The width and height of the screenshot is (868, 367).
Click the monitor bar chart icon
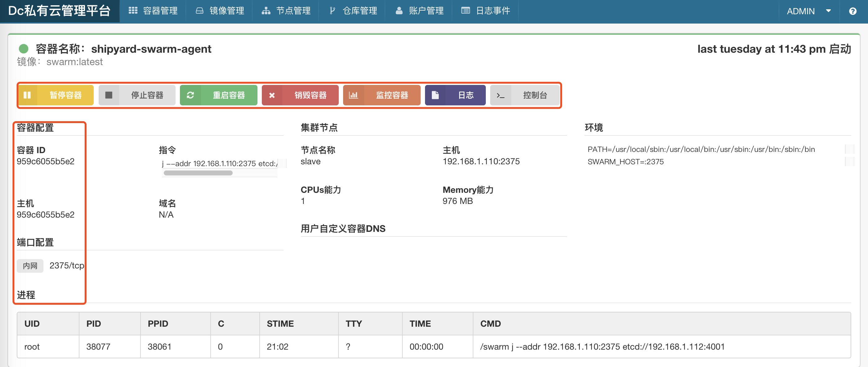353,95
